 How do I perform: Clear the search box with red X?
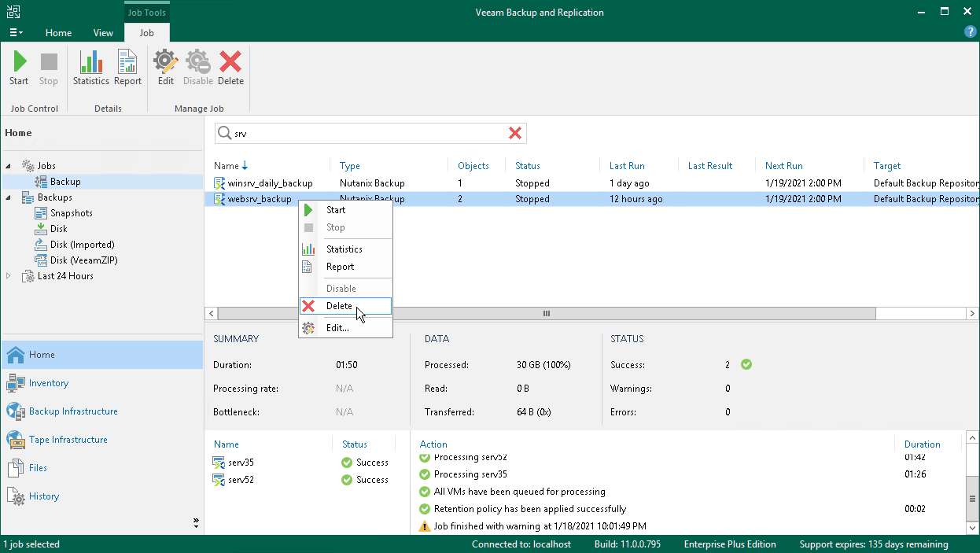point(515,134)
